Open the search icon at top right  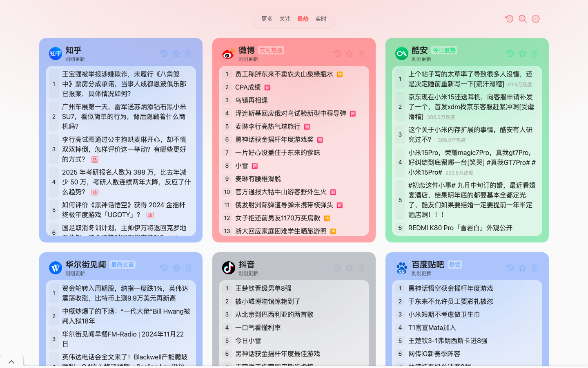click(523, 19)
